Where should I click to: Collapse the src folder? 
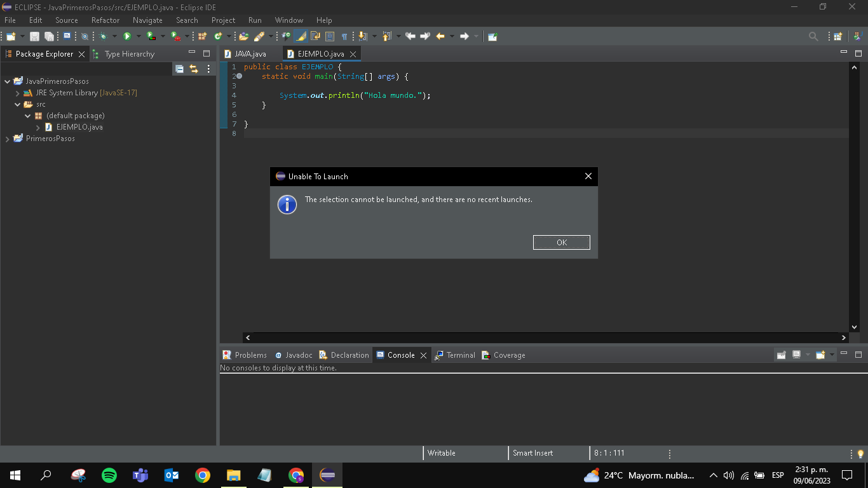[18, 104]
